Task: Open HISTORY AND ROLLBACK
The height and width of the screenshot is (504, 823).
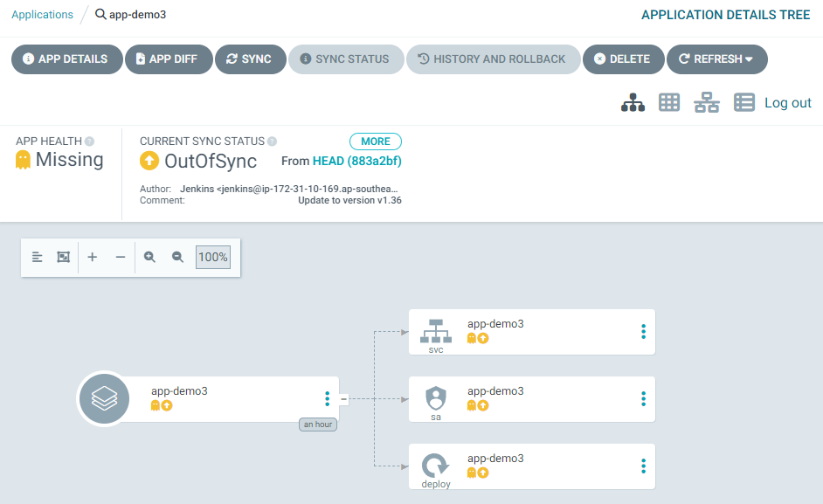Action: pos(494,59)
